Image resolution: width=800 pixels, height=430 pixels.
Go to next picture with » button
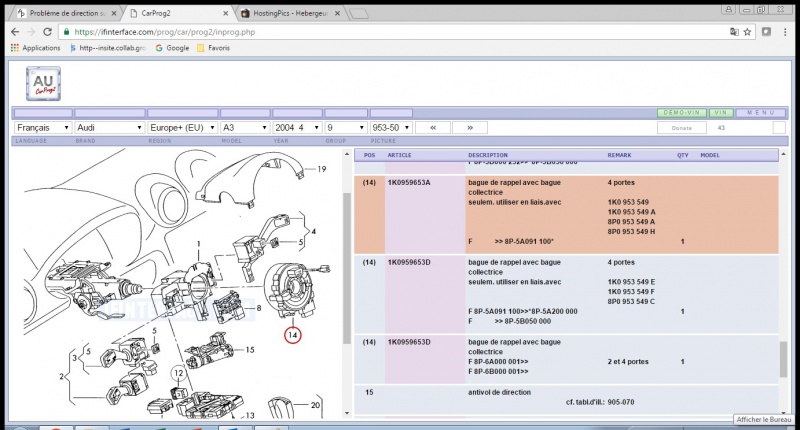click(470, 128)
